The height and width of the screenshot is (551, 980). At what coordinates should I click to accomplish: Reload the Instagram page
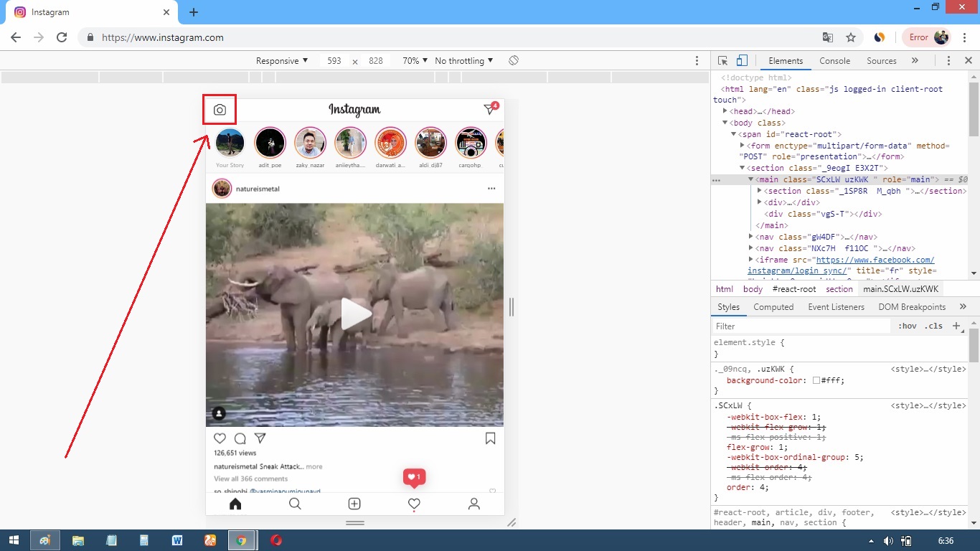pos(62,37)
